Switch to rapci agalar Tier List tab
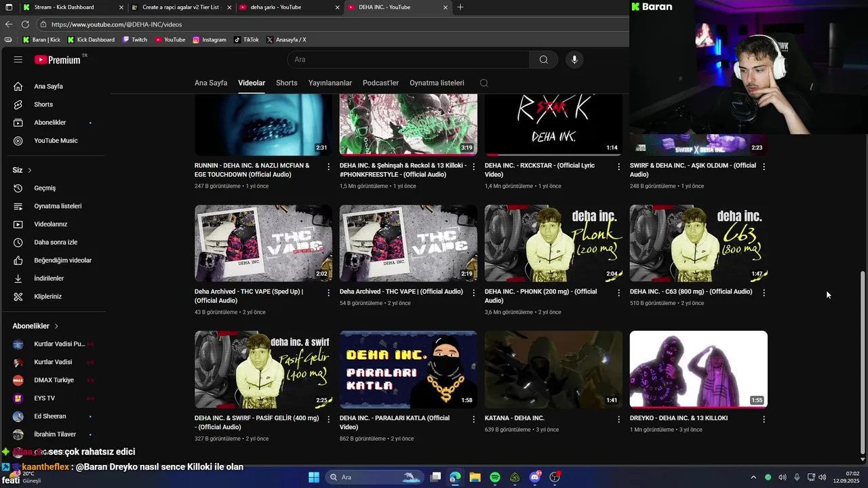 (x=182, y=7)
